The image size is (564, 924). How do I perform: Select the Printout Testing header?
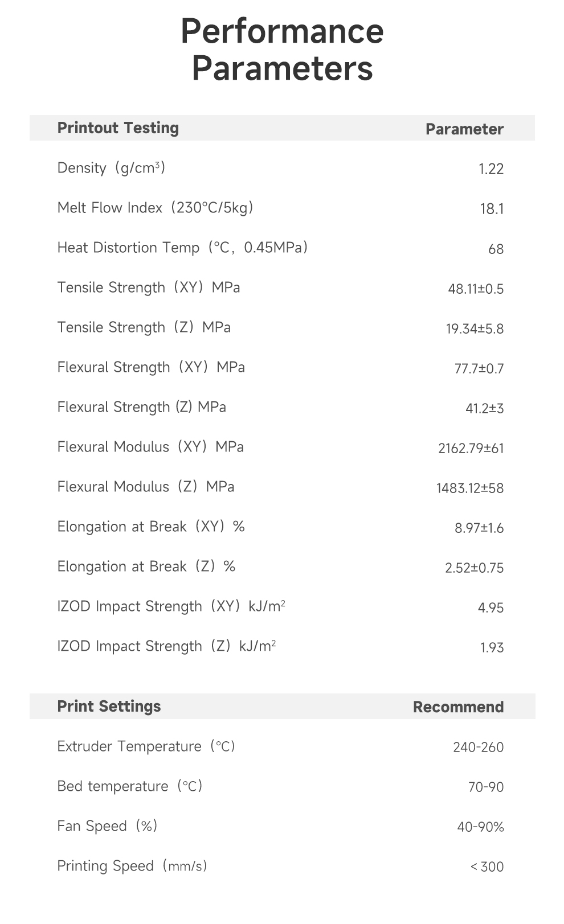118,128
